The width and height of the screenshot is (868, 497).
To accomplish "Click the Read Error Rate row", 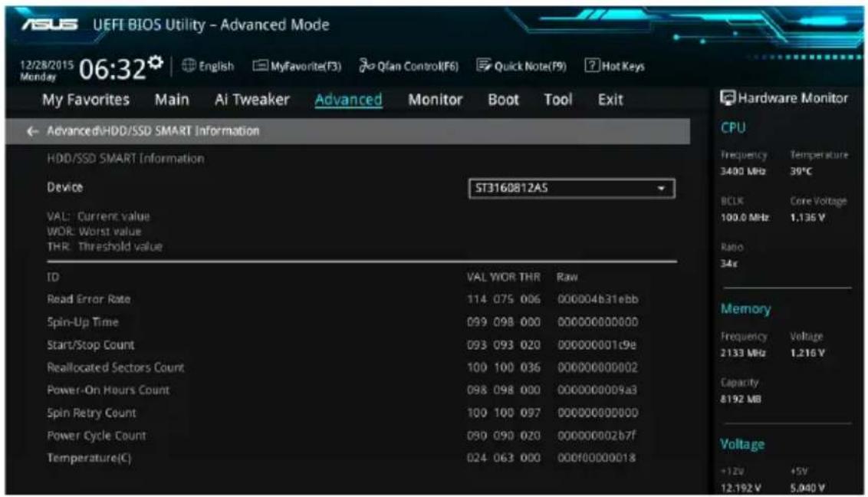I will click(x=343, y=299).
